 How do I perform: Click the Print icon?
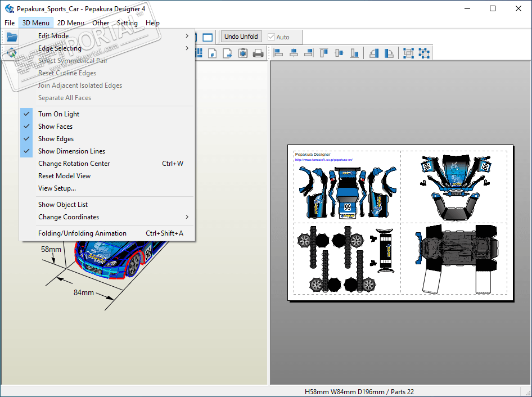tap(258, 53)
